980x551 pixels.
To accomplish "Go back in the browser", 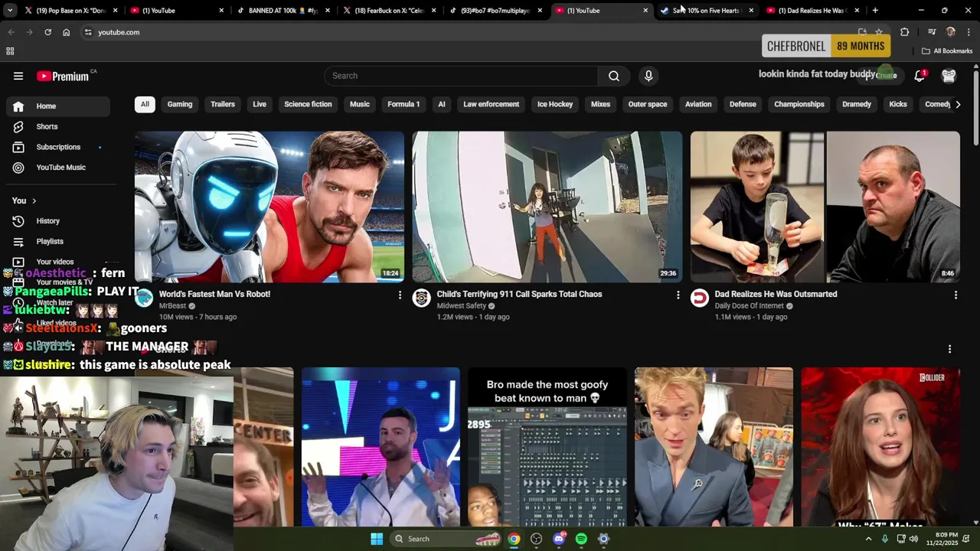I will click(11, 32).
